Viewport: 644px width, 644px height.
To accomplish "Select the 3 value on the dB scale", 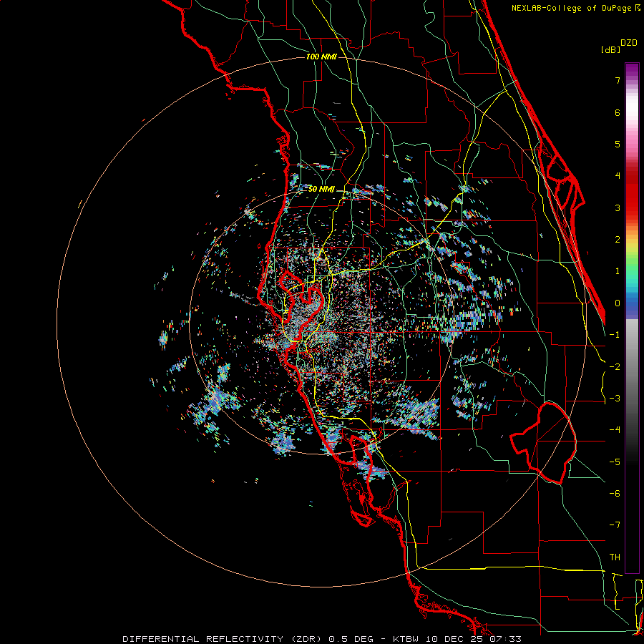I will coord(618,208).
